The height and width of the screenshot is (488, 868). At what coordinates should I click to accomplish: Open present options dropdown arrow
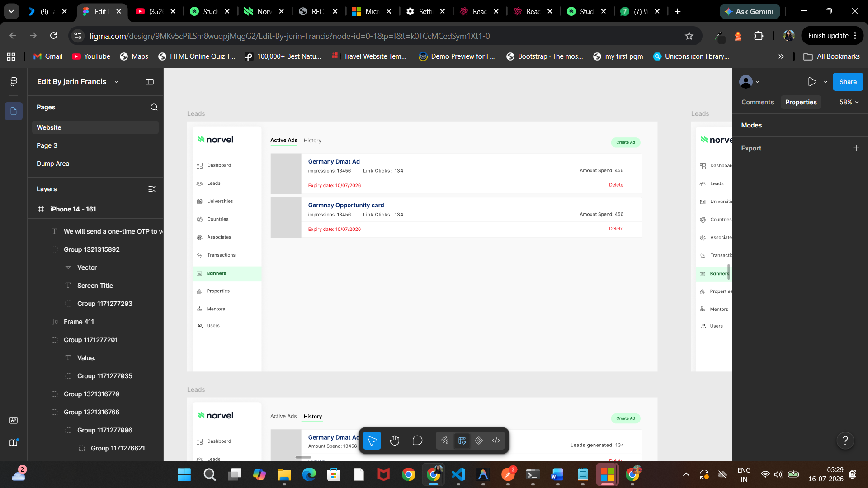click(x=826, y=82)
